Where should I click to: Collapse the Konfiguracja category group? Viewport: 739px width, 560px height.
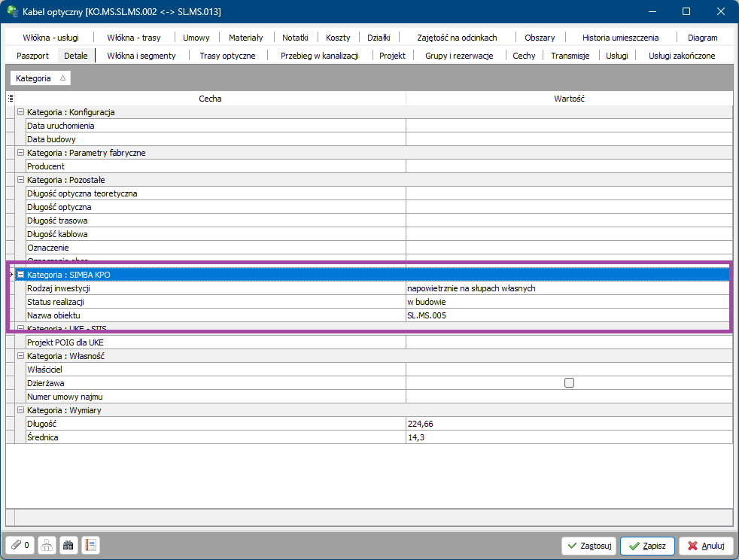pos(21,112)
